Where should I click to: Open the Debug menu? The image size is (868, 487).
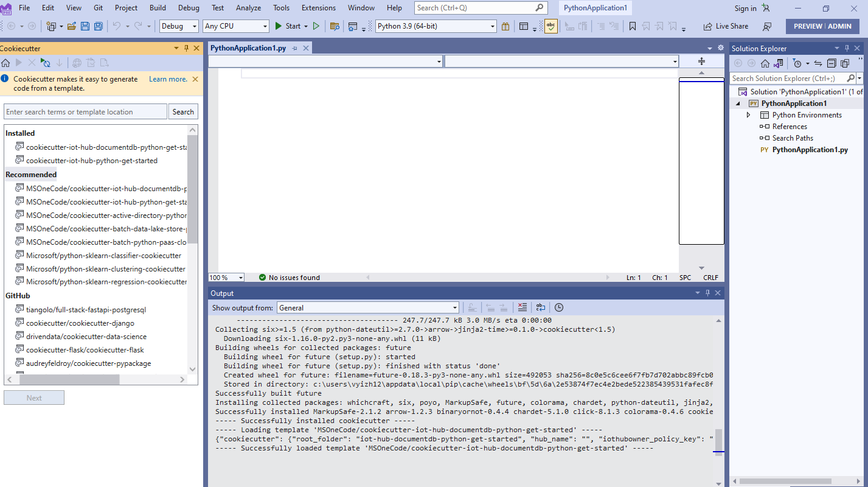tap(189, 8)
